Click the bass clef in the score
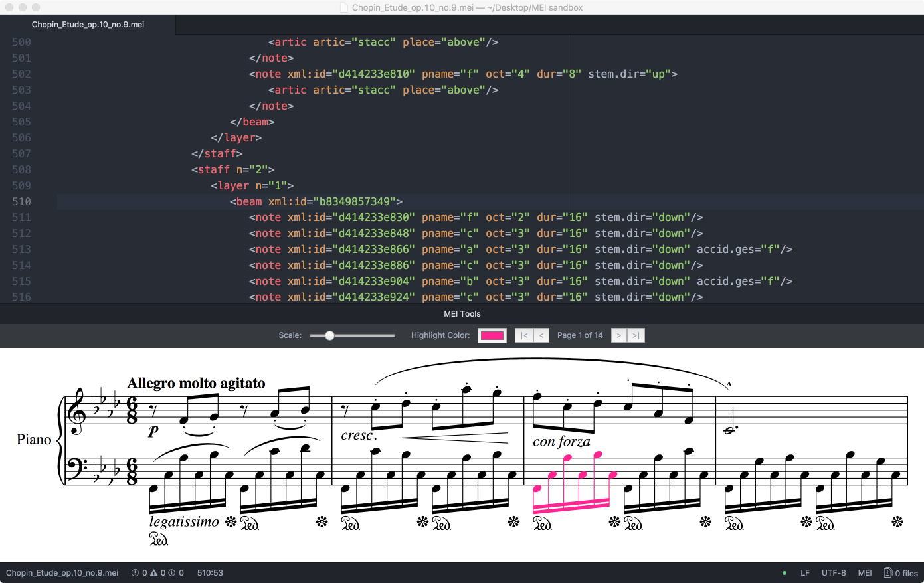 78,469
